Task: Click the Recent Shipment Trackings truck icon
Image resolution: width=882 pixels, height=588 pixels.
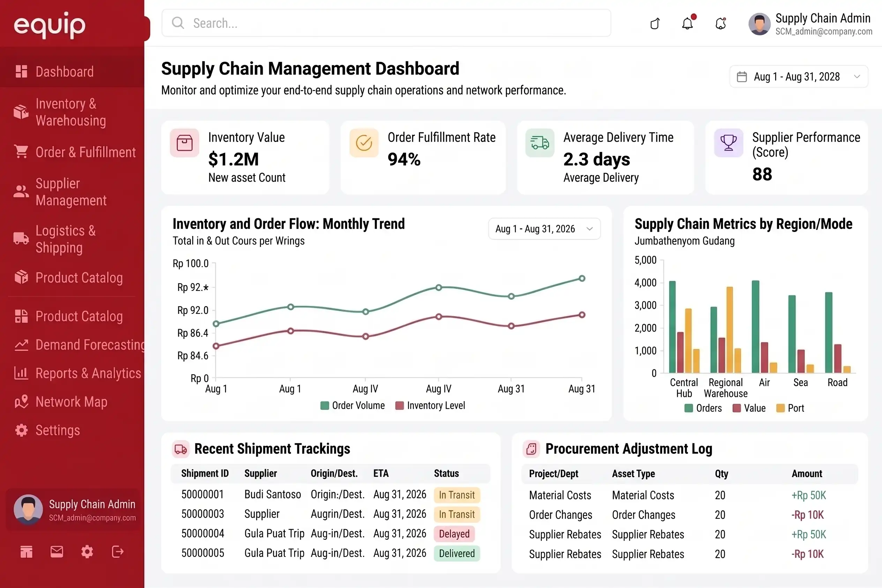Action: (181, 449)
